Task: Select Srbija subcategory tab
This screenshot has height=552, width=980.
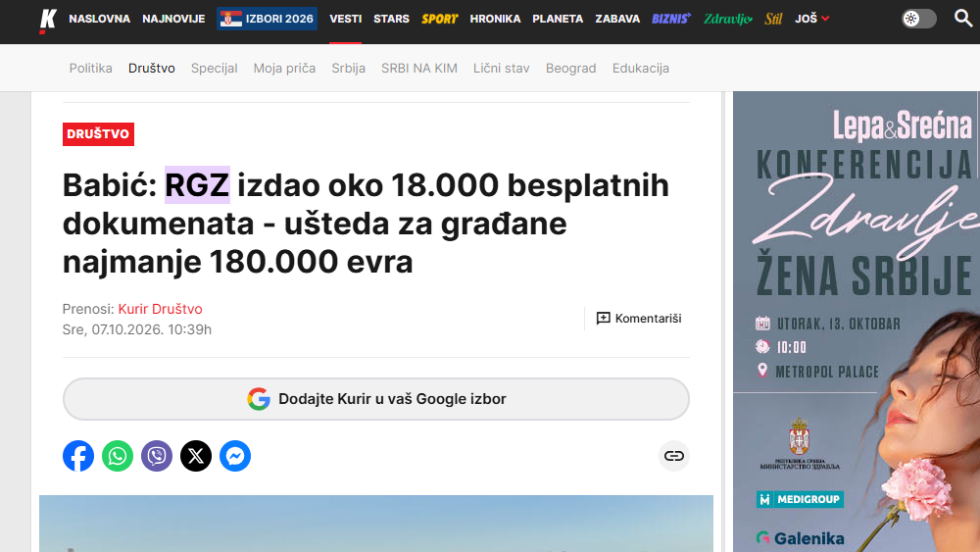Action: (348, 68)
